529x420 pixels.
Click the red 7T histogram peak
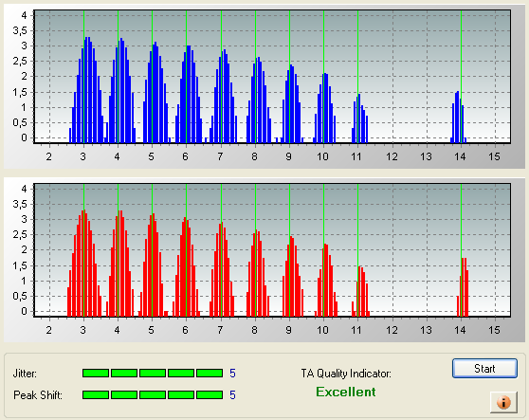(222, 269)
